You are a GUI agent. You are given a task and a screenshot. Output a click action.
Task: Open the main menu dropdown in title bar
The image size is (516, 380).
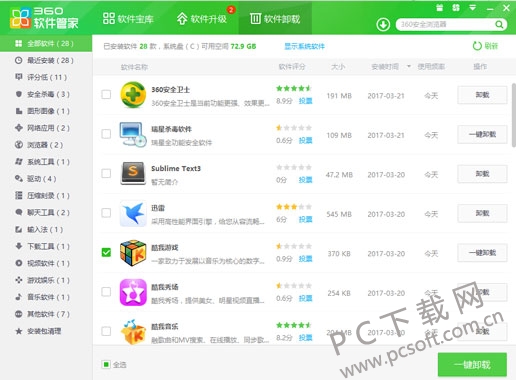pyautogui.click(x=472, y=8)
